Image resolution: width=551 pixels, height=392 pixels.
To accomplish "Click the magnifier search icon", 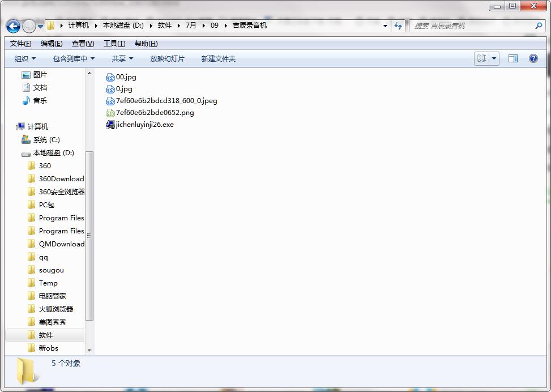I will [539, 25].
